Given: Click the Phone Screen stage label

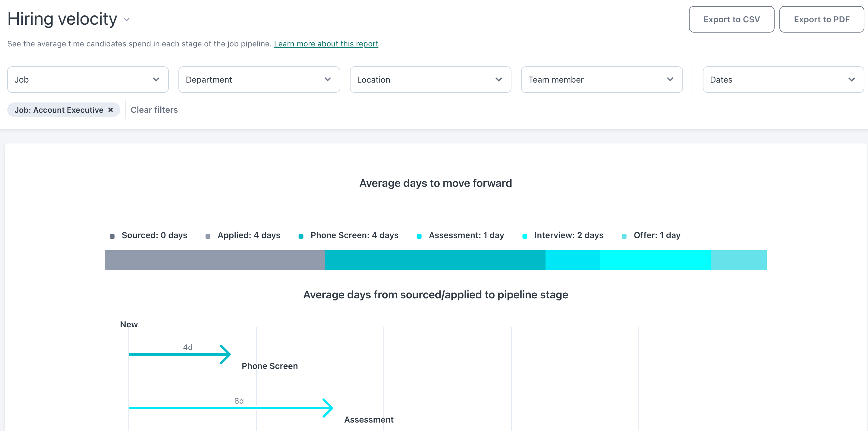Looking at the screenshot, I should point(269,366).
